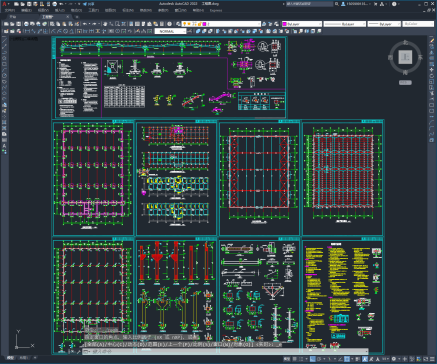
Task: Click the Plot (printer) icon in Standard toolbar
Action: [x=27, y=24]
